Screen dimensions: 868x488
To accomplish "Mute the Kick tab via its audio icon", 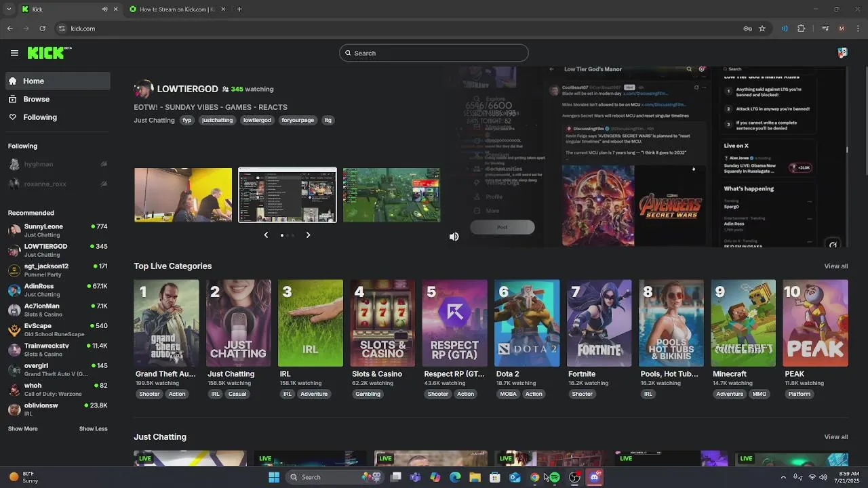I will [104, 9].
